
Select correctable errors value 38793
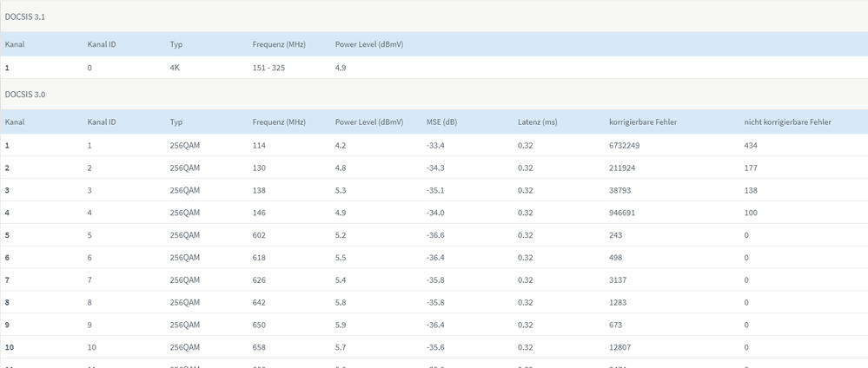(x=620, y=190)
